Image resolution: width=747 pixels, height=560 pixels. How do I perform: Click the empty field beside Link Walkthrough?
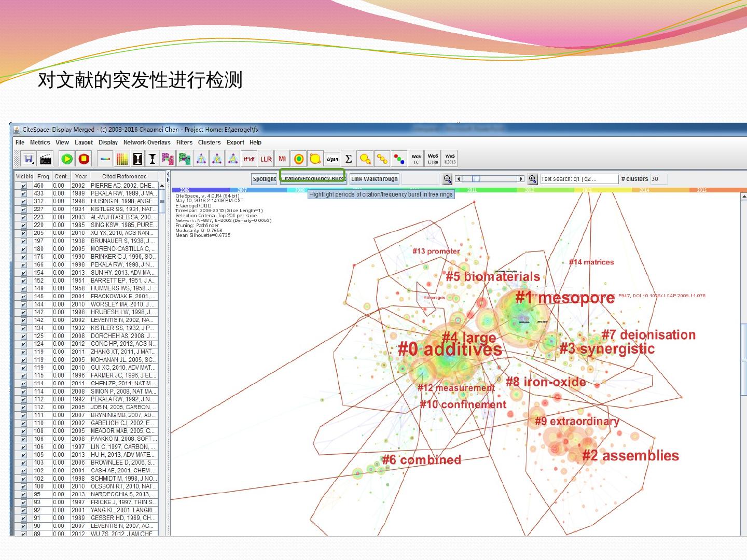[420, 179]
